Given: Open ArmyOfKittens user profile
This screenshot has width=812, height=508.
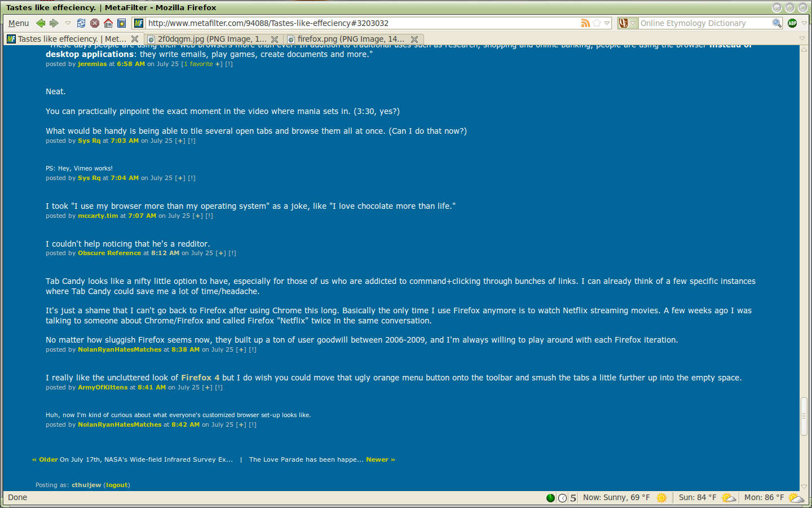Looking at the screenshot, I should pos(103,388).
